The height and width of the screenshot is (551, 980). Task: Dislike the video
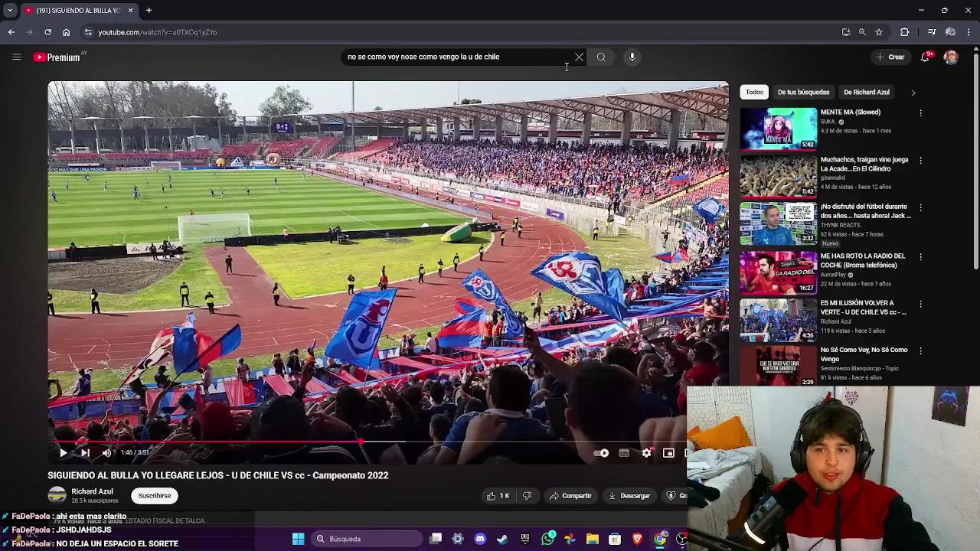527,496
